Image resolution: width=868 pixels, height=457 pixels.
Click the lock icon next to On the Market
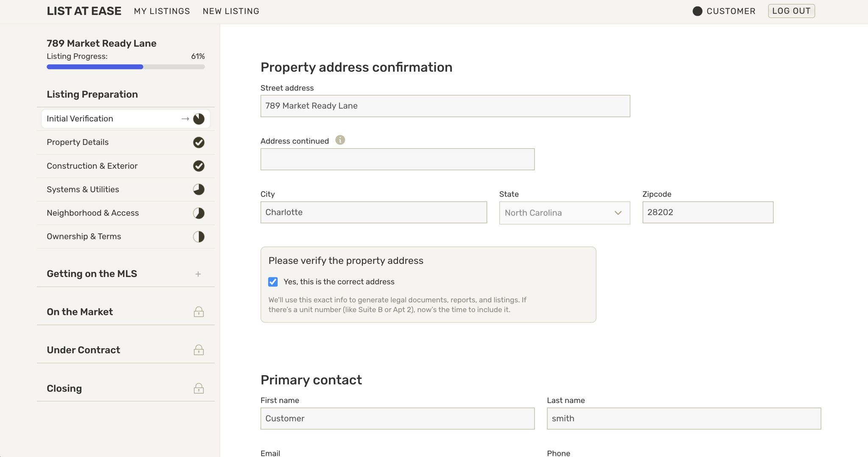198,312
